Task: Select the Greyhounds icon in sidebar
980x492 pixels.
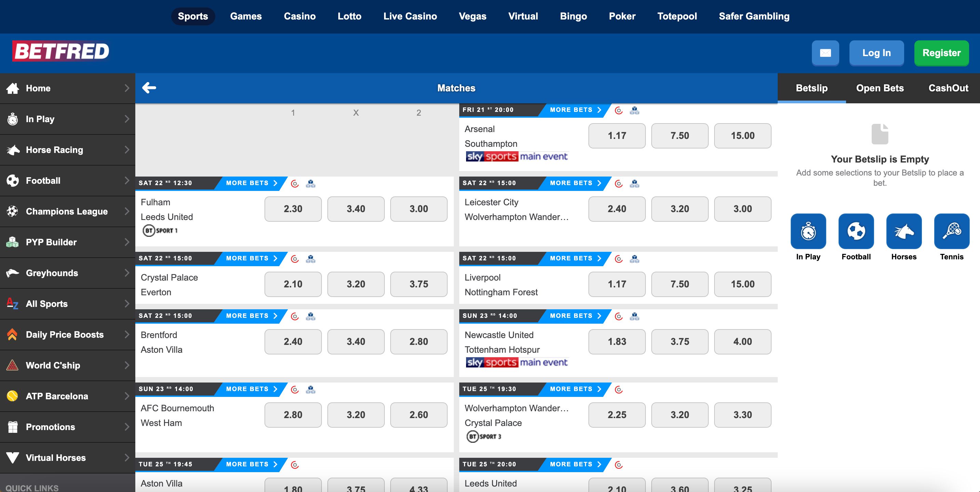Action: point(13,273)
